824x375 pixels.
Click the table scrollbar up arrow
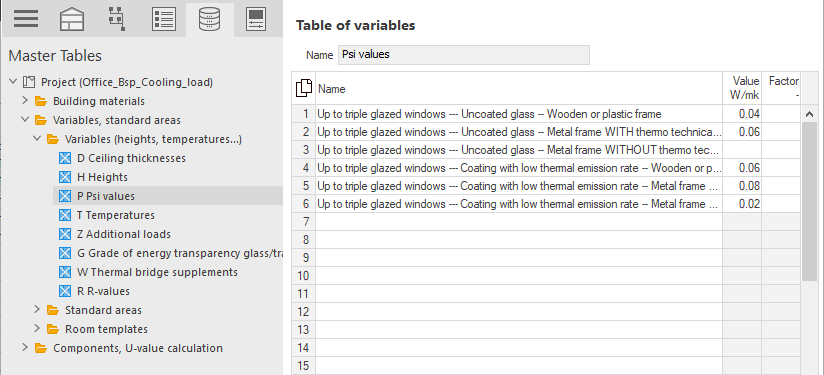pos(809,113)
